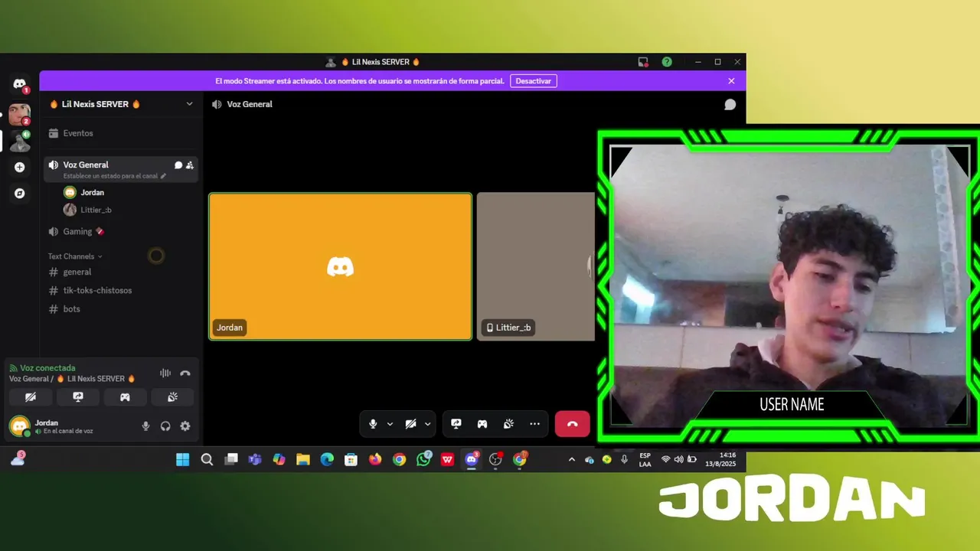The image size is (980, 551).
Task: Invite people icon on Voz General channel
Action: tap(190, 165)
